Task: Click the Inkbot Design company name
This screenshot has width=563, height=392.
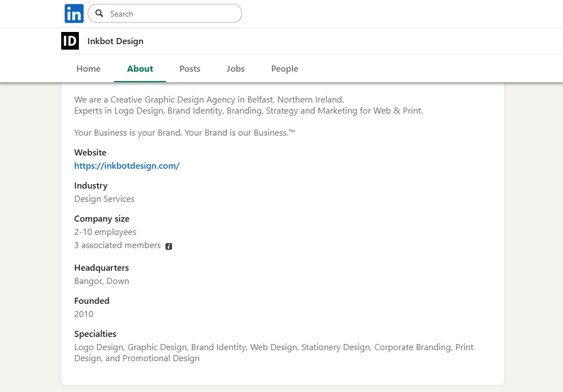Action: coord(115,41)
